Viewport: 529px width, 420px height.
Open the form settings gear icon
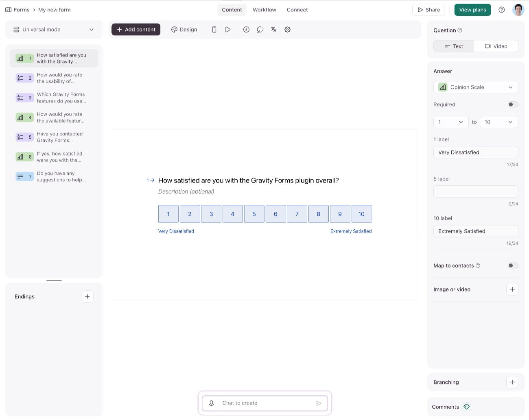tap(287, 29)
